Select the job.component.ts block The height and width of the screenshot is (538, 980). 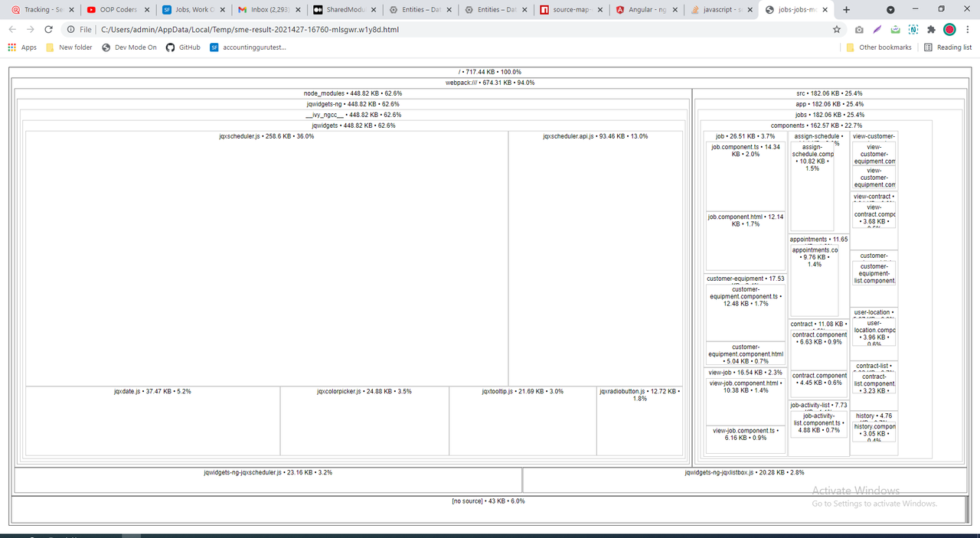[746, 176]
